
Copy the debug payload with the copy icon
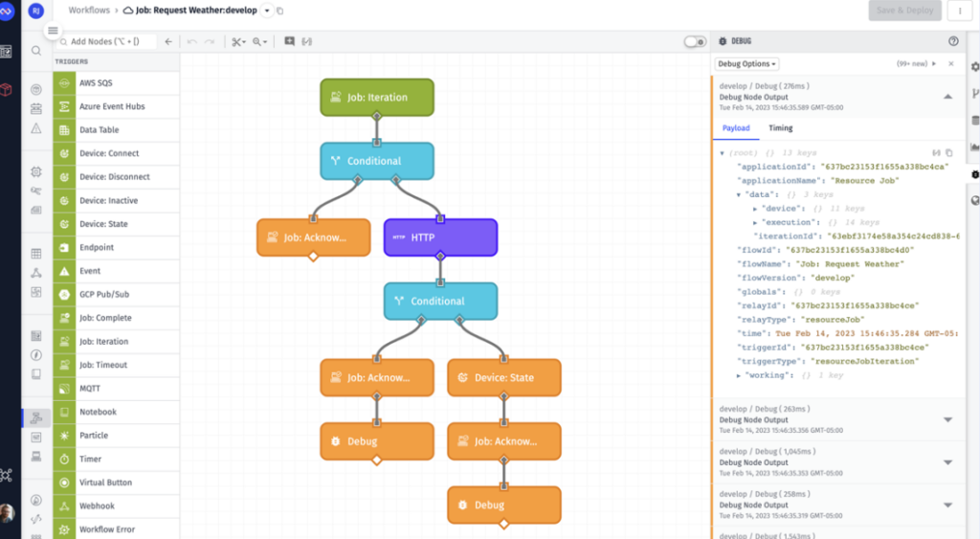pos(949,153)
